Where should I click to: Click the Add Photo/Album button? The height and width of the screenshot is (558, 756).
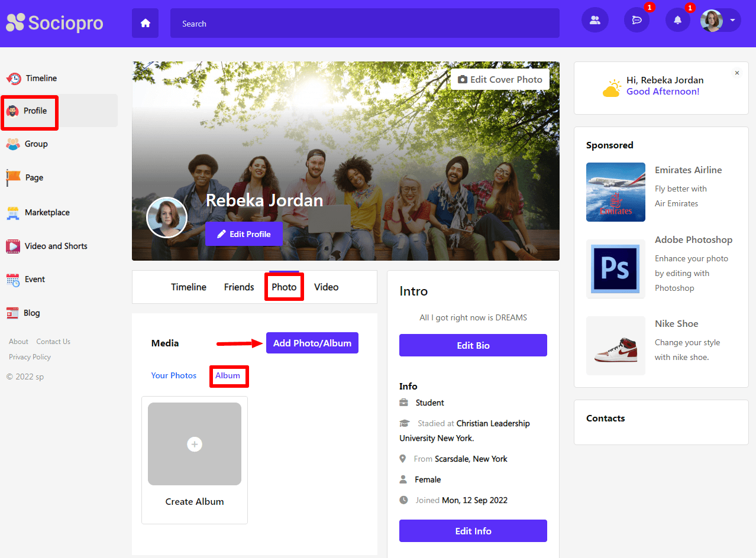(x=312, y=343)
